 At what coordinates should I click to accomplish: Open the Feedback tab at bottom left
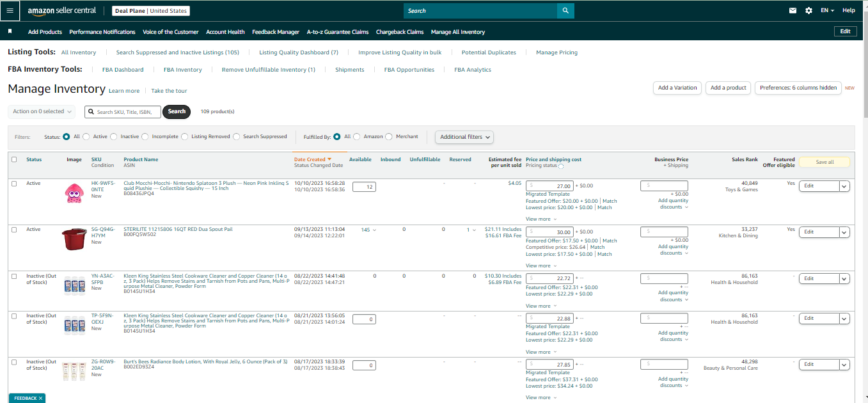pos(26,398)
